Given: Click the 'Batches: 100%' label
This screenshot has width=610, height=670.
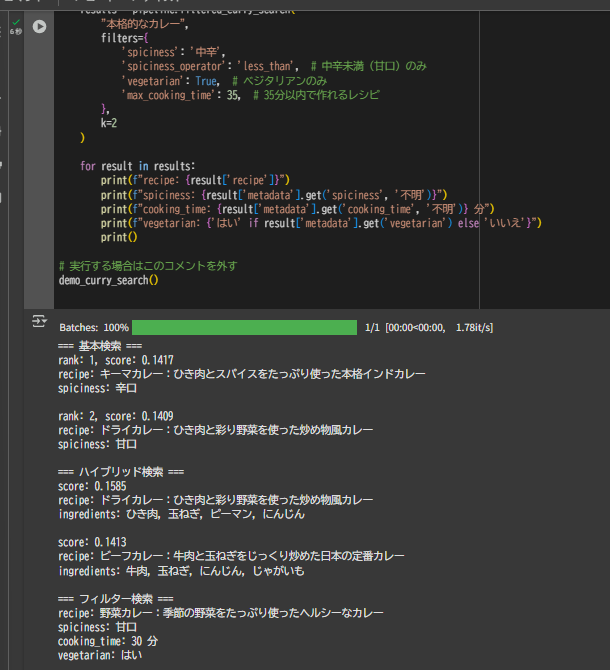Looking at the screenshot, I should pyautogui.click(x=94, y=328).
